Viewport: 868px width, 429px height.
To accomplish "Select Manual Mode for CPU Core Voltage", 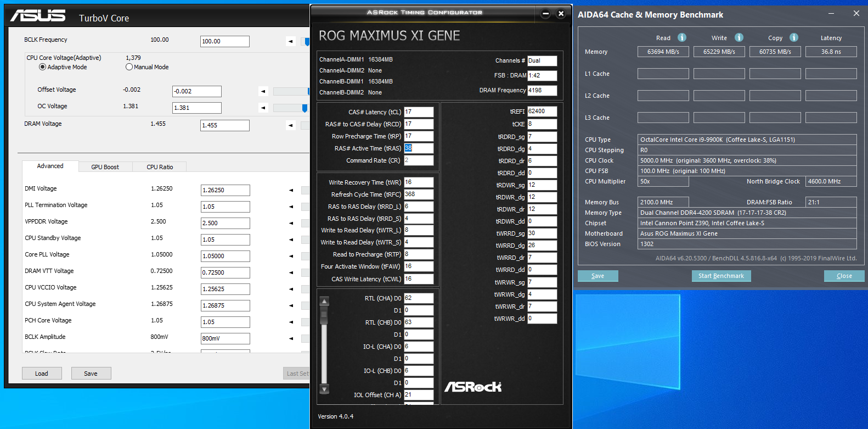I will [129, 67].
